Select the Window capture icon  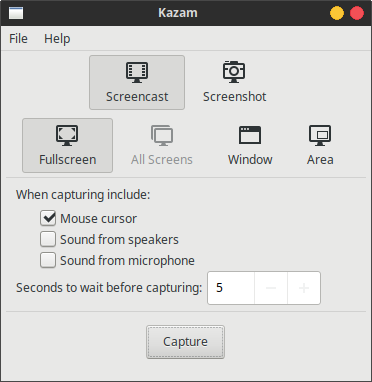click(x=250, y=135)
